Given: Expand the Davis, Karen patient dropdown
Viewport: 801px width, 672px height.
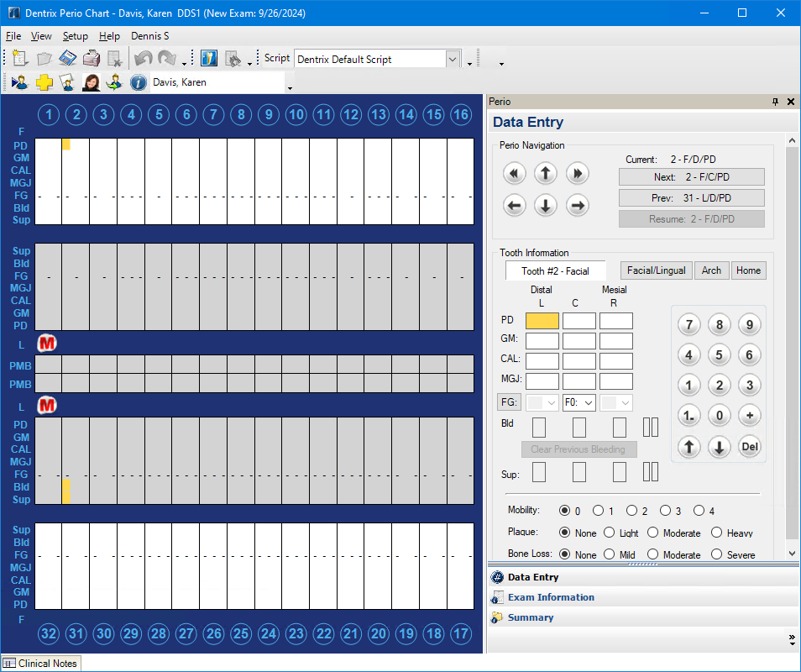Looking at the screenshot, I should tap(289, 87).
